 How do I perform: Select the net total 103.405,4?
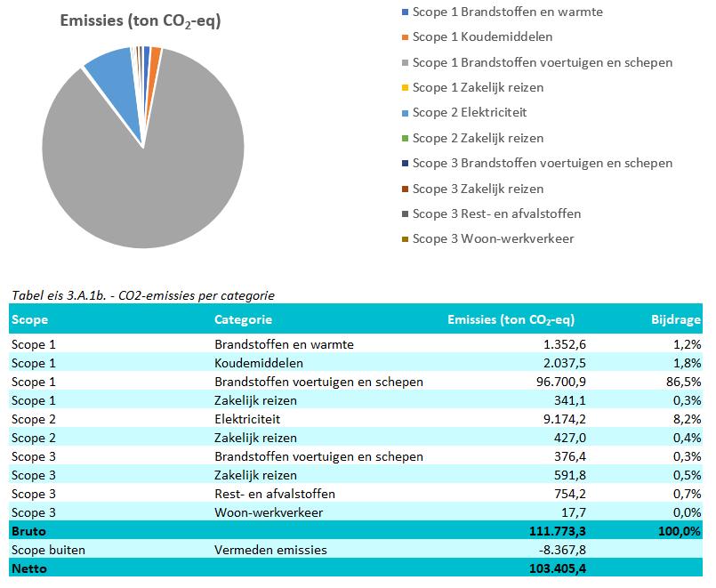coord(558,568)
